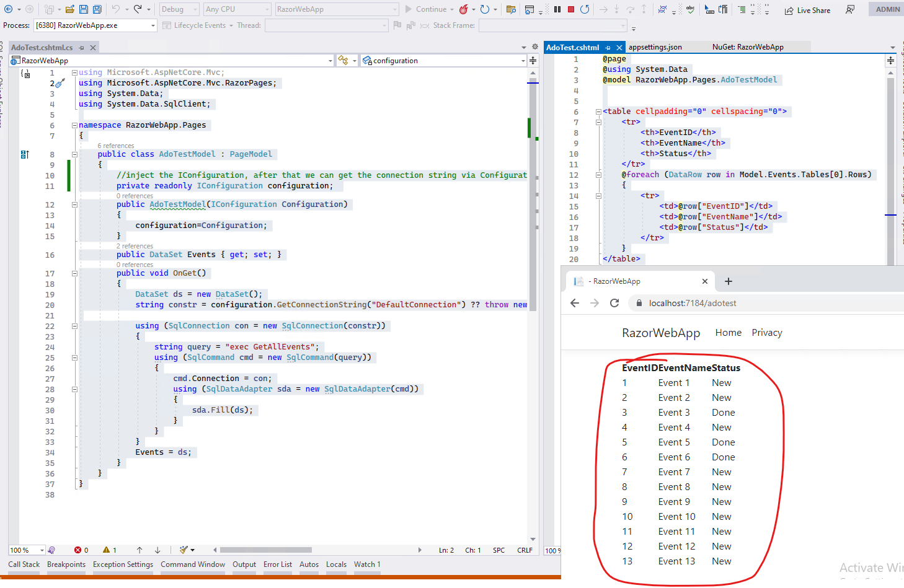
Task: Go back in the browser window
Action: pos(575,303)
